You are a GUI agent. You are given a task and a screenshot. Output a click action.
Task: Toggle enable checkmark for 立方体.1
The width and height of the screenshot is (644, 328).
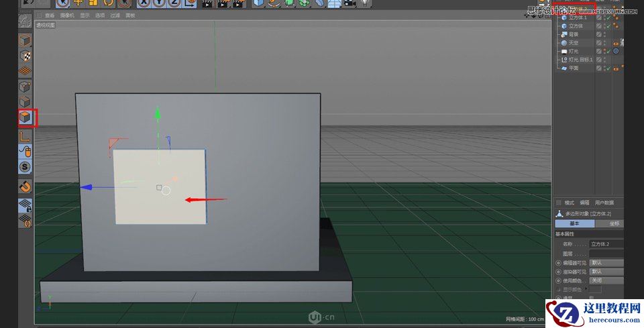[x=608, y=17]
